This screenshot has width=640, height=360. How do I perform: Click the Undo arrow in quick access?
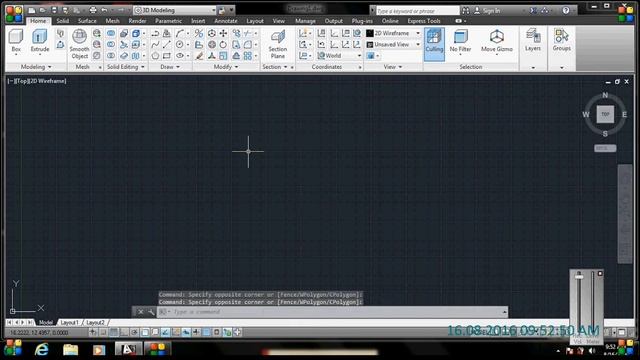point(104,10)
